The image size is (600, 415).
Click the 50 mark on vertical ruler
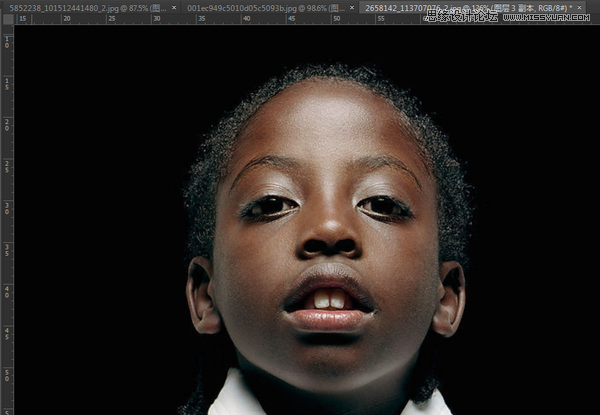click(x=7, y=375)
